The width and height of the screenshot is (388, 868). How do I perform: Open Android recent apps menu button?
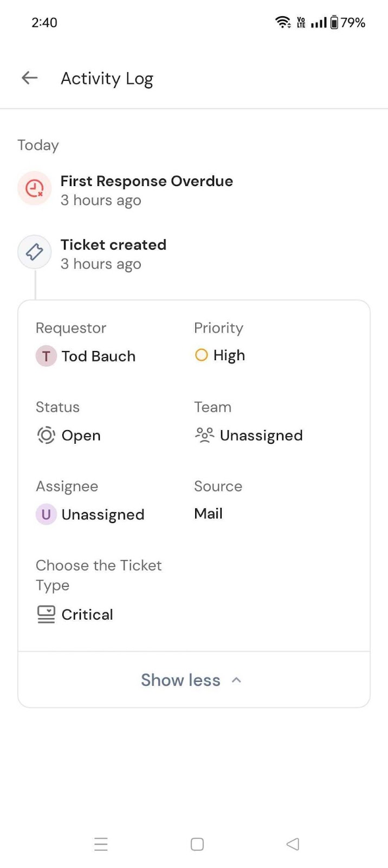(101, 844)
